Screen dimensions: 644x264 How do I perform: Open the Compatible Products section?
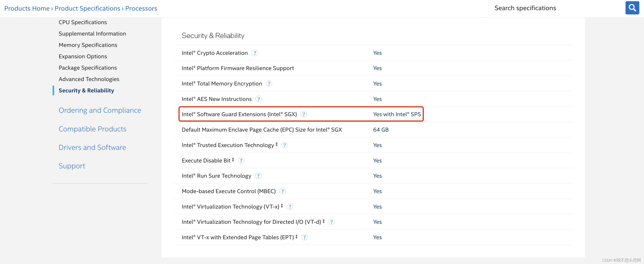(93, 129)
